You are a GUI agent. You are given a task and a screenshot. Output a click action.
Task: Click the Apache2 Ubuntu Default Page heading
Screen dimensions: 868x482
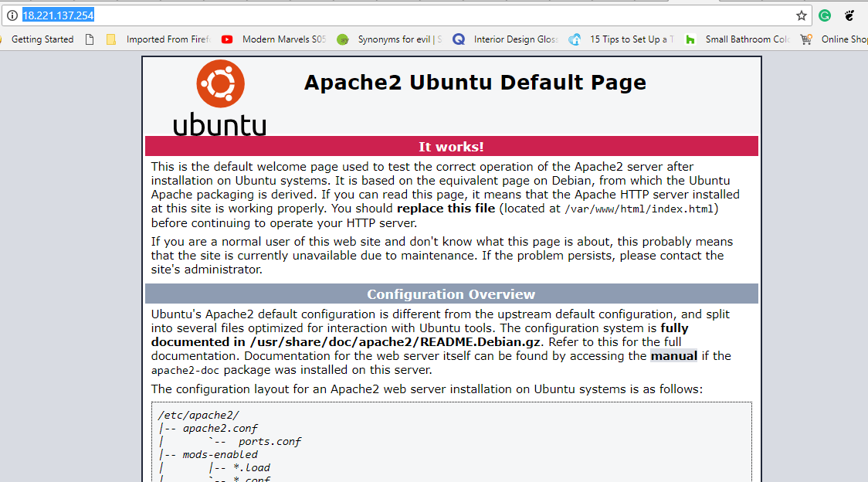click(x=475, y=82)
